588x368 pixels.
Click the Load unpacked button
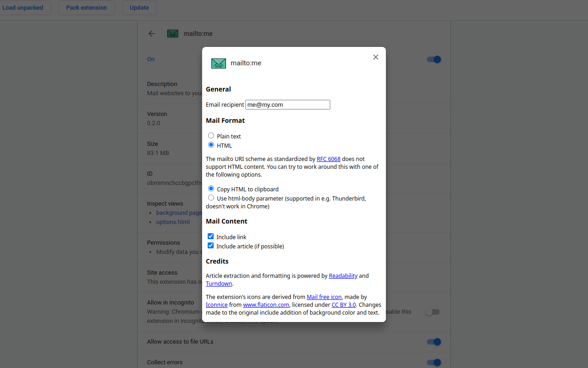coord(22,7)
